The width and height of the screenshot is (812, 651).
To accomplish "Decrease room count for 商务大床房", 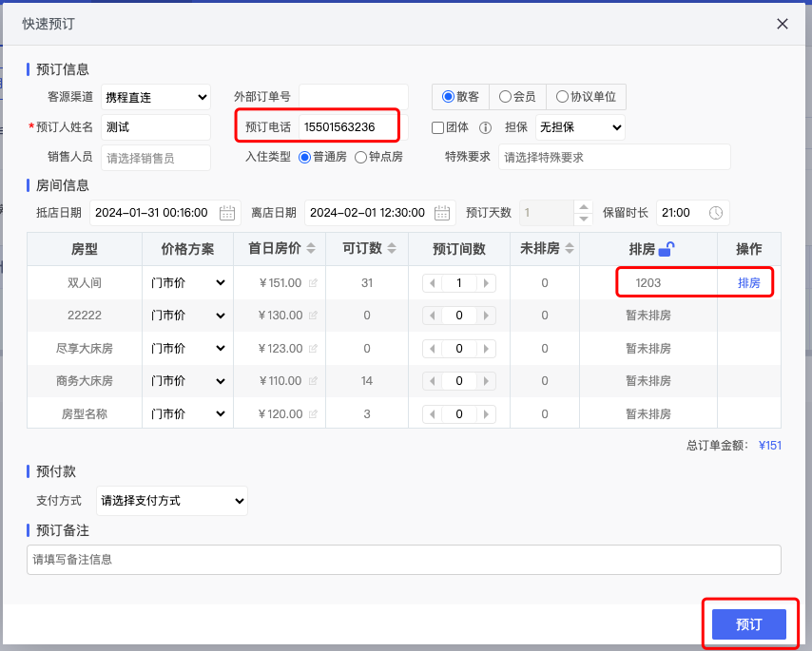I will coord(433,381).
